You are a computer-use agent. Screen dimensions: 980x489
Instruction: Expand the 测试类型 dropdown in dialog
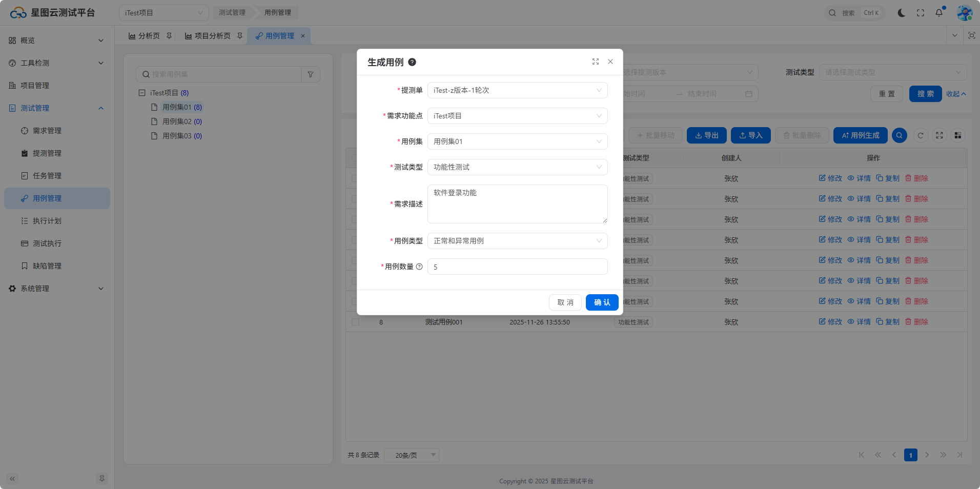[x=517, y=167]
